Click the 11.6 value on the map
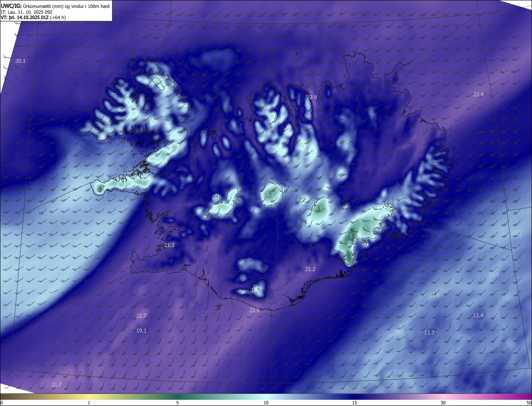Screen dimensions: 532x406 pyautogui.click(x=434, y=295)
